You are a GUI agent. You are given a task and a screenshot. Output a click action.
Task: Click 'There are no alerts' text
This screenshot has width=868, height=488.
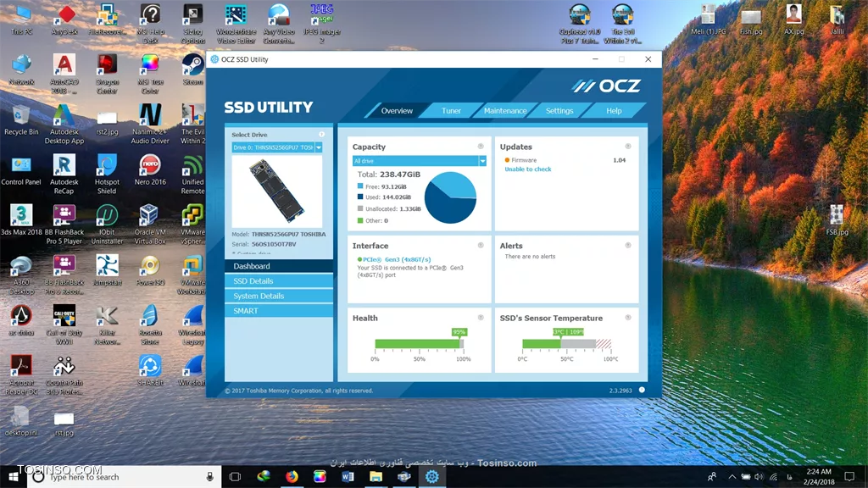[x=530, y=257]
